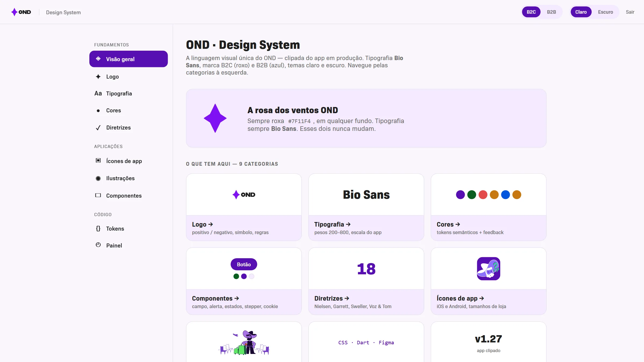Click Sair to log out
Viewport: 644px width, 362px height.
[x=630, y=12]
